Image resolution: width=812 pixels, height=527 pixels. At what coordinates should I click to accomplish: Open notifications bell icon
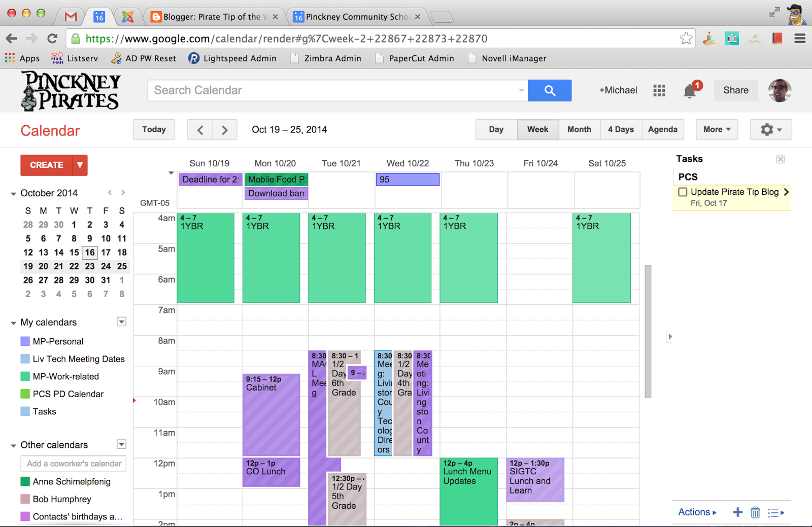pyautogui.click(x=690, y=91)
